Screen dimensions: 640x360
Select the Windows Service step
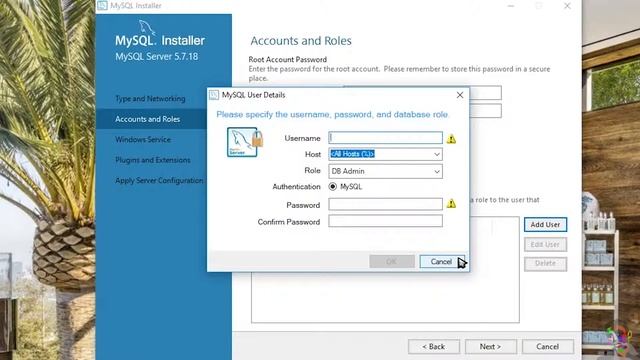pos(143,140)
